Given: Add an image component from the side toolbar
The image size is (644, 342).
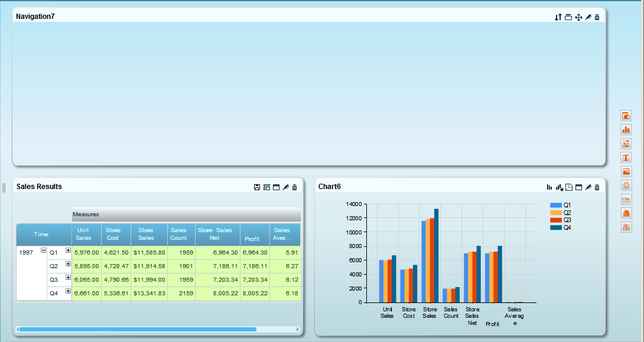Looking at the screenshot, I should click(x=626, y=171).
